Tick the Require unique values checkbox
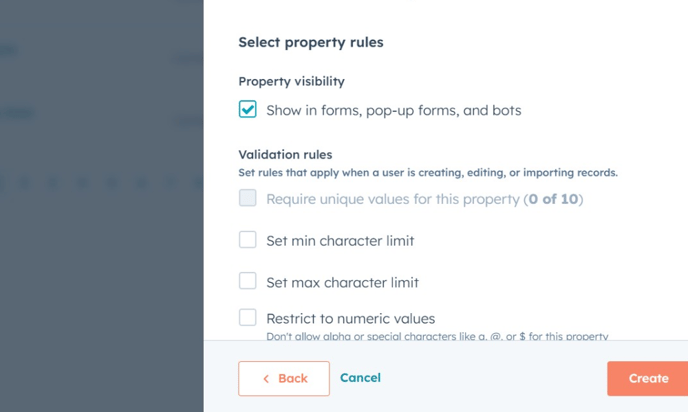The height and width of the screenshot is (412, 688). pos(248,198)
